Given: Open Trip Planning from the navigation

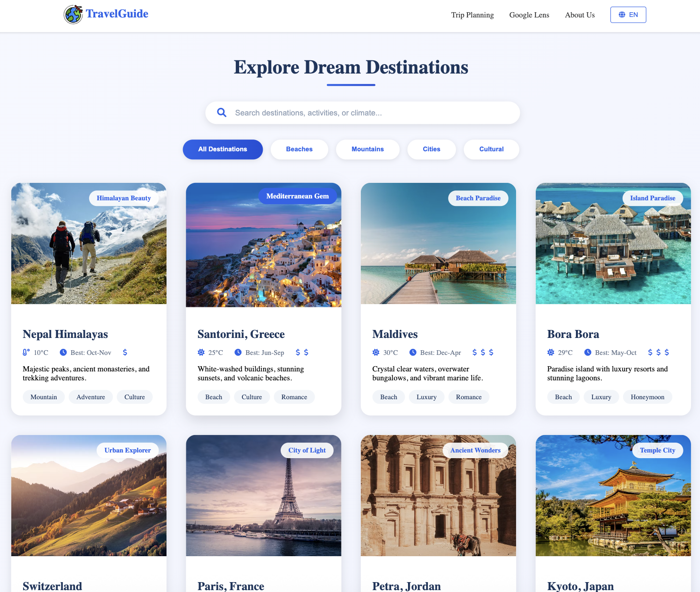Looking at the screenshot, I should [x=472, y=15].
